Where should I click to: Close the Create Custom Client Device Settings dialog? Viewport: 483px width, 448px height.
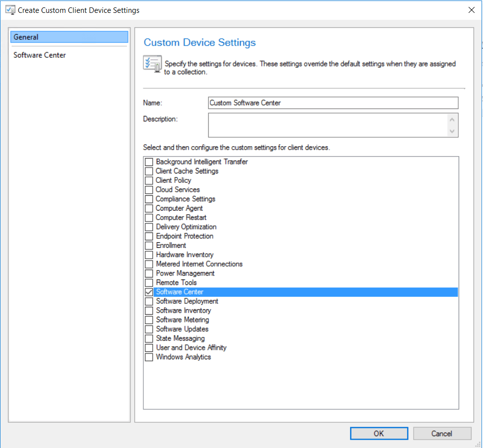(471, 10)
